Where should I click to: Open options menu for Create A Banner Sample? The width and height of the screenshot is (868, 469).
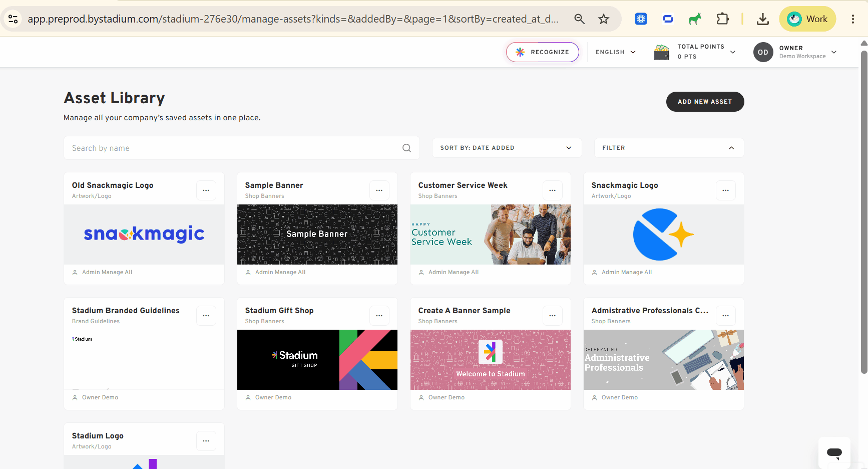point(552,316)
